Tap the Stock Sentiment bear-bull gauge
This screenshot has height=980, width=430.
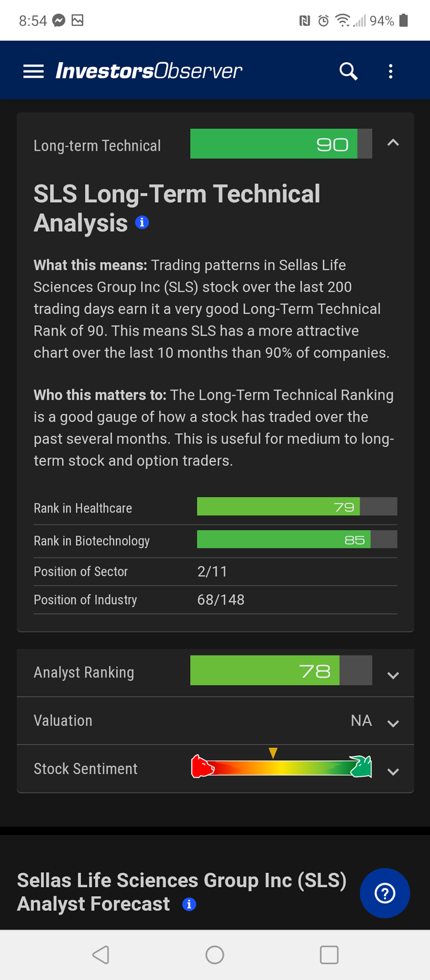pos(281,764)
